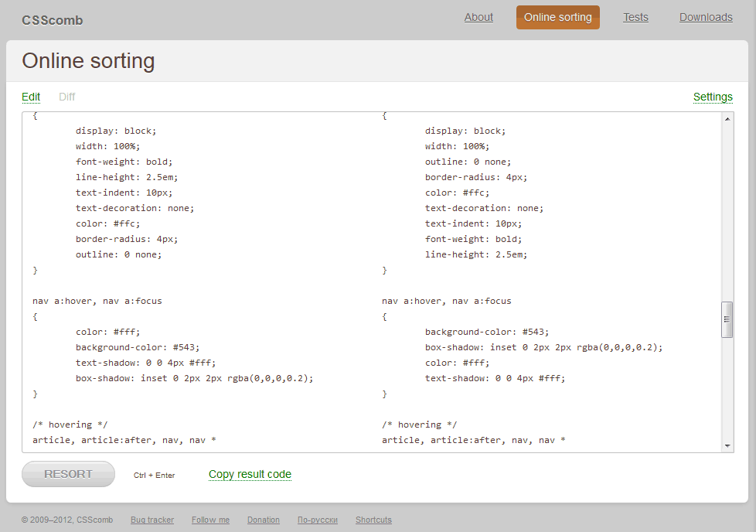Open the Downloads page
Image resolution: width=756 pixels, height=532 pixels.
tap(706, 17)
